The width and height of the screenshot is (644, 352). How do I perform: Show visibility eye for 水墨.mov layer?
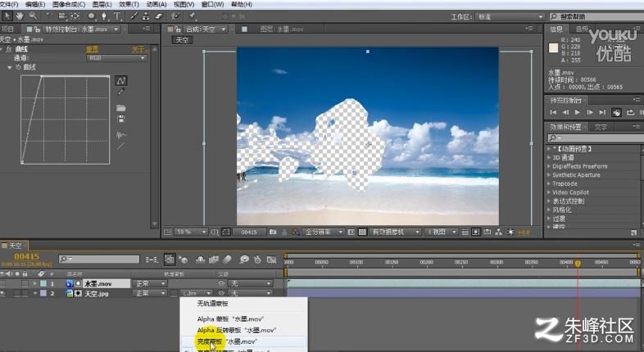(x=3, y=283)
